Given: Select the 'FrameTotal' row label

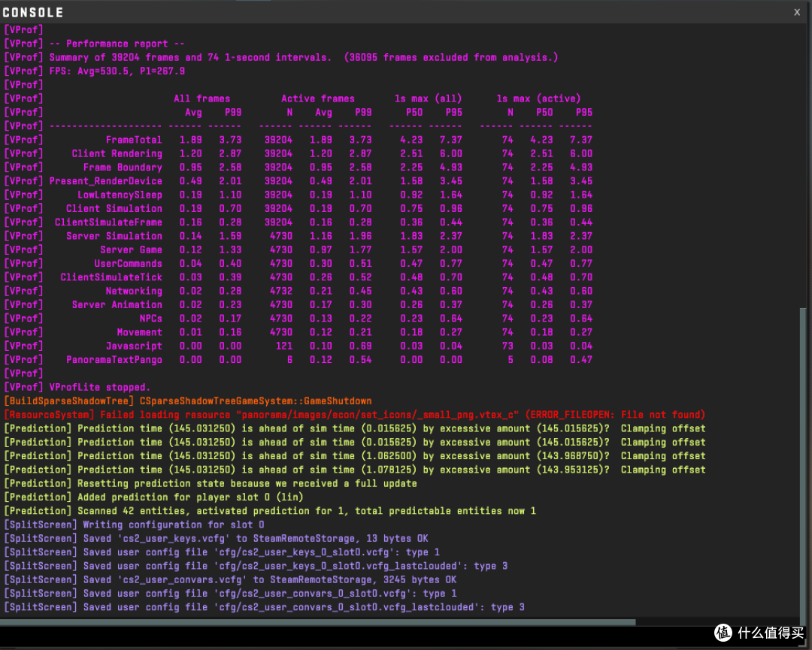Looking at the screenshot, I should pyautogui.click(x=134, y=140).
